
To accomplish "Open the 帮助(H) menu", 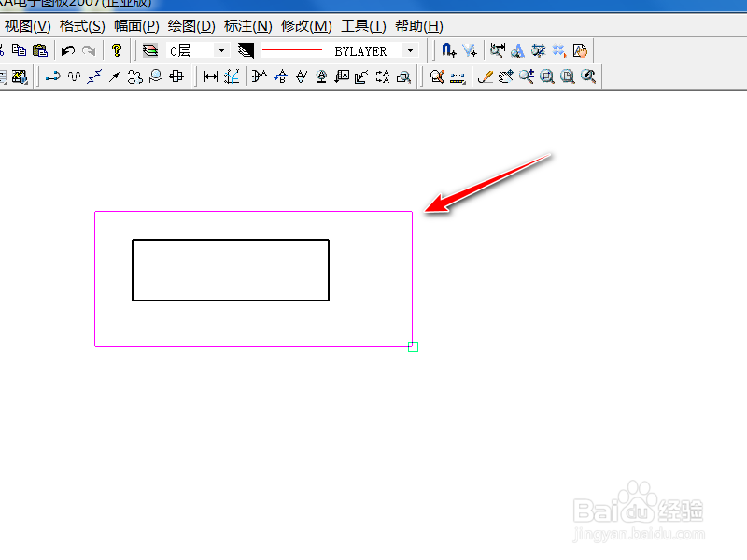I will pos(418,26).
